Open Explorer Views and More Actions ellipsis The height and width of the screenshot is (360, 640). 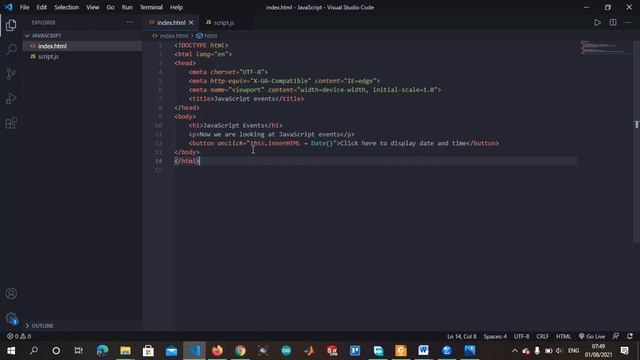pos(130,22)
